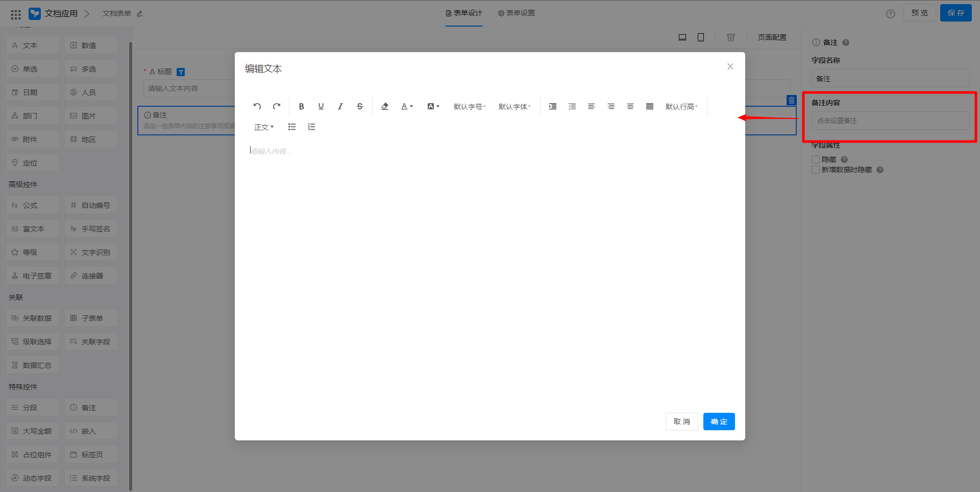Open the font color picker
980x492 pixels.
pyautogui.click(x=407, y=106)
